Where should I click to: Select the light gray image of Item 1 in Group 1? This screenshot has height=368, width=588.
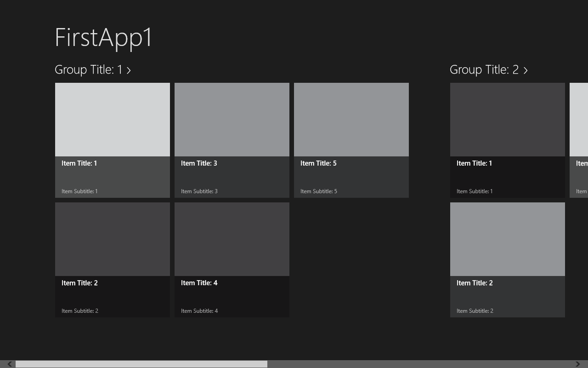113,120
